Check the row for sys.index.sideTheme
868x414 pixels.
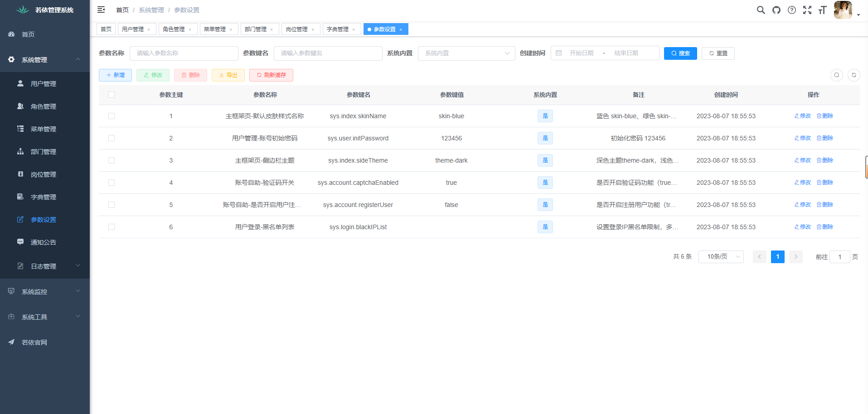click(112, 160)
